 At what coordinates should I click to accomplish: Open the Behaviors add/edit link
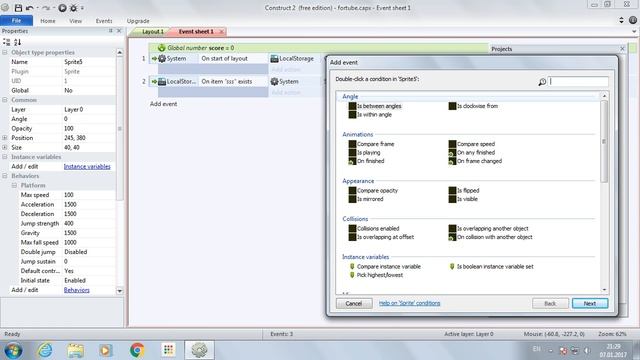[x=76, y=290]
